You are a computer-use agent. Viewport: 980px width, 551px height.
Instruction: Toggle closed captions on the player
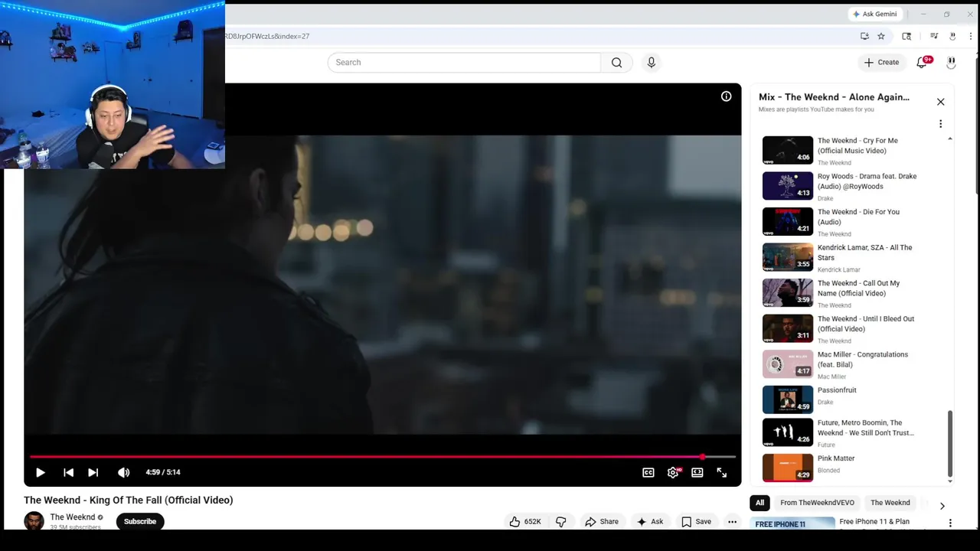(x=648, y=472)
